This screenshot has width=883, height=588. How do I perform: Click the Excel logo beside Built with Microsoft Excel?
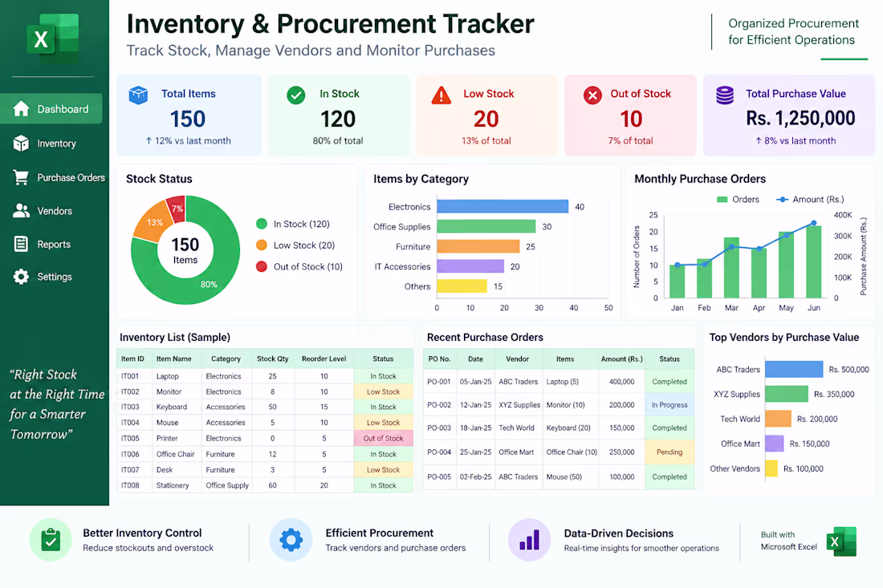[841, 541]
